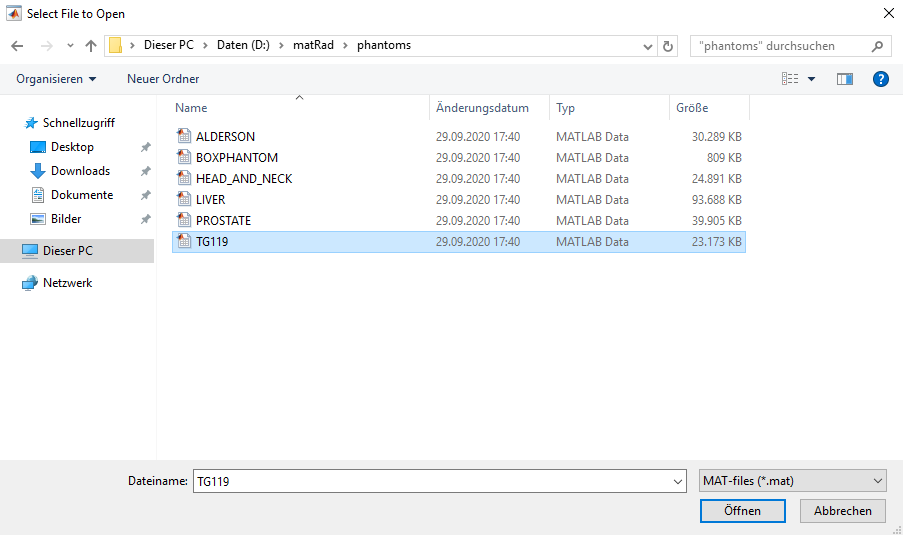Select the file name BOXPHANTOM
Image resolution: width=903 pixels, height=535 pixels.
pyautogui.click(x=237, y=158)
